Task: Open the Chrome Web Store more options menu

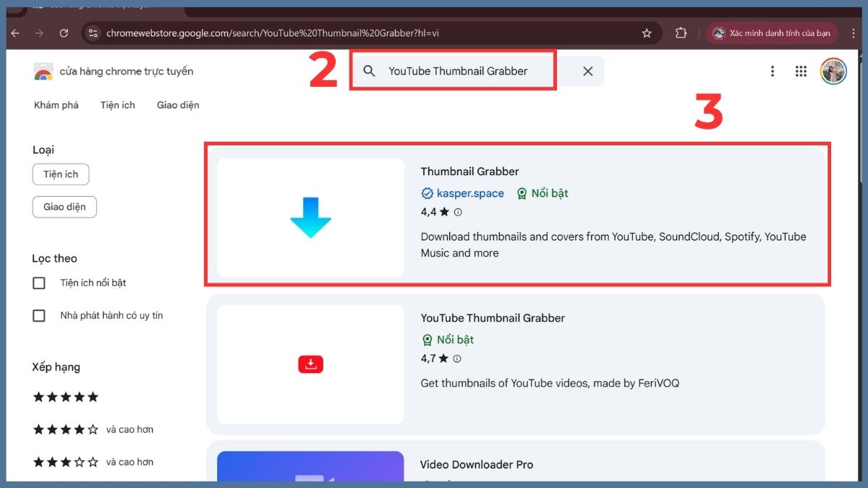Action: point(772,71)
